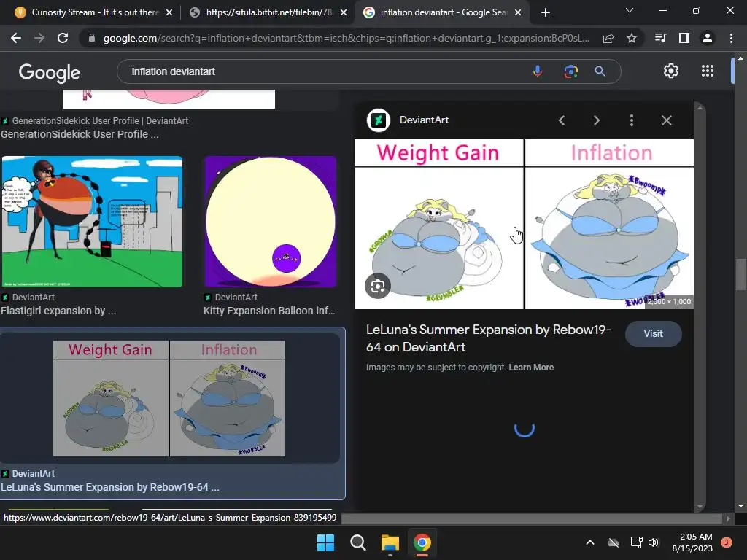Screen dimensions: 747x560
Task: Search by image with Google Lens
Action: click(x=570, y=71)
